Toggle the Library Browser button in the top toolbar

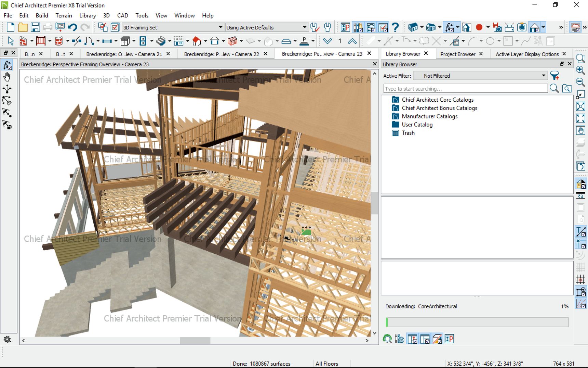tap(358, 27)
